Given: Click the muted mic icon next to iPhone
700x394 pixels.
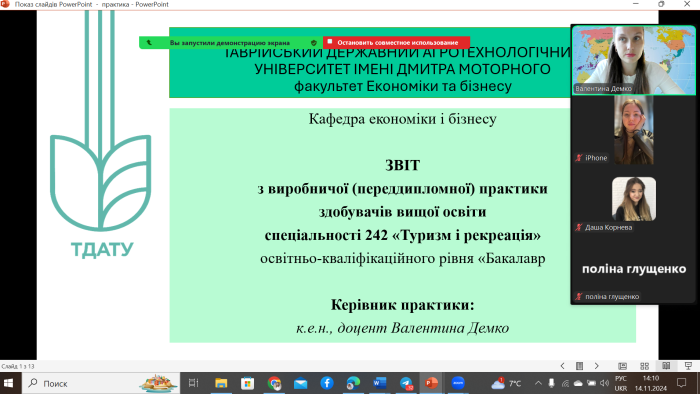Looking at the screenshot, I should click(x=579, y=158).
